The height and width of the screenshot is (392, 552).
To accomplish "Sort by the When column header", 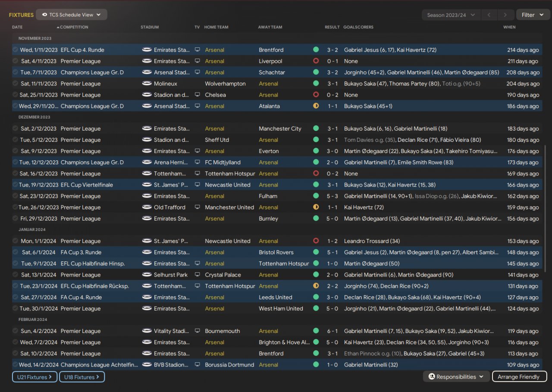I will coord(509,27).
